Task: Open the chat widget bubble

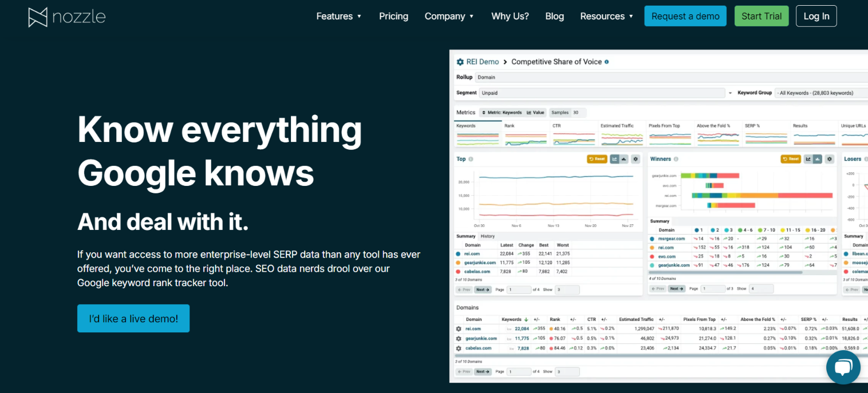Action: [843, 367]
